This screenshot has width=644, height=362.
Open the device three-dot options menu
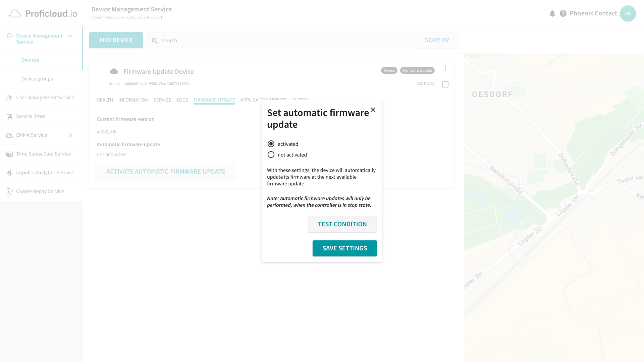(x=445, y=68)
